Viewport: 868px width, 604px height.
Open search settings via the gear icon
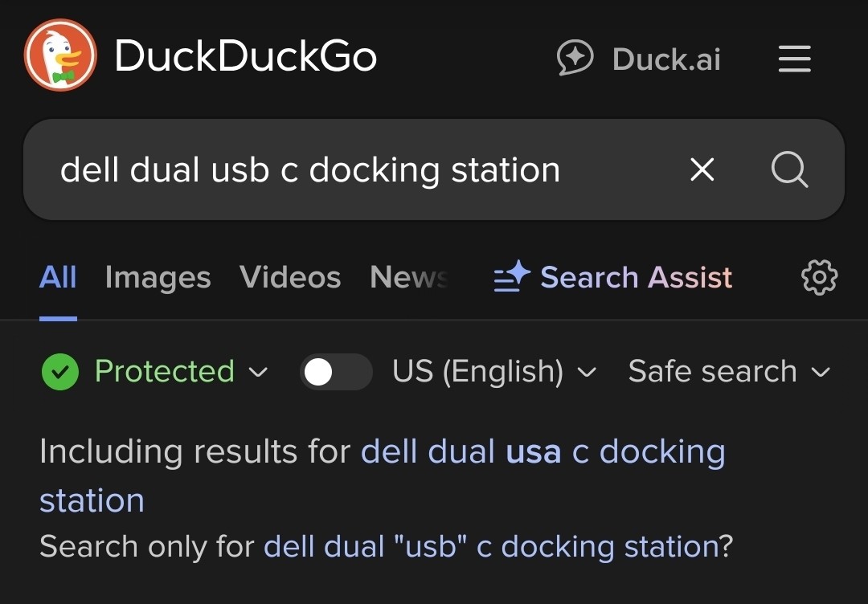pos(818,277)
